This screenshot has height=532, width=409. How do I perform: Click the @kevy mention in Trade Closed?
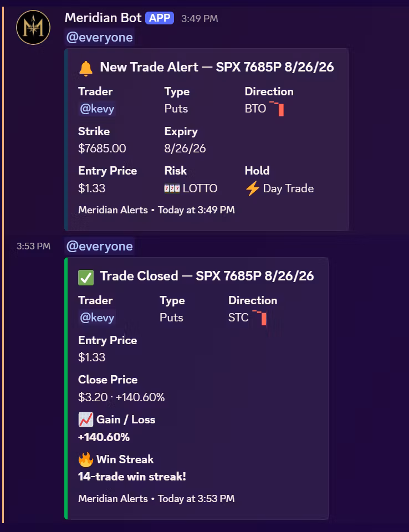(97, 318)
